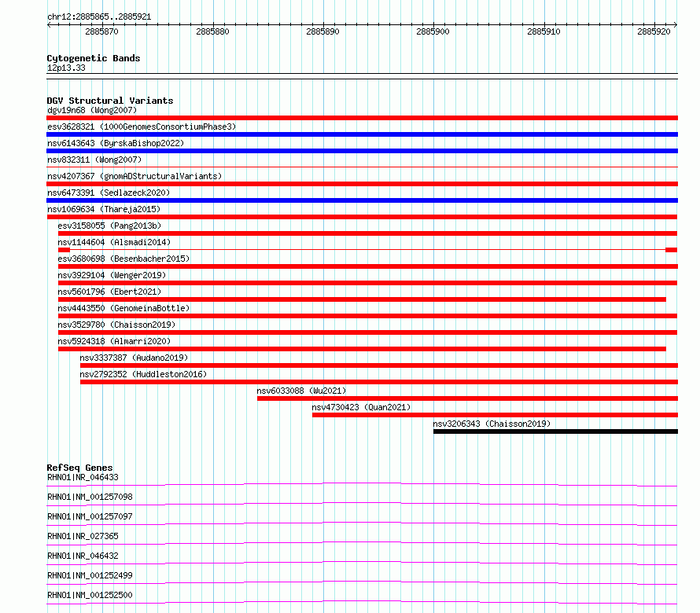Click the chr12:2885865..2885921 coordinate label

(x=99, y=17)
